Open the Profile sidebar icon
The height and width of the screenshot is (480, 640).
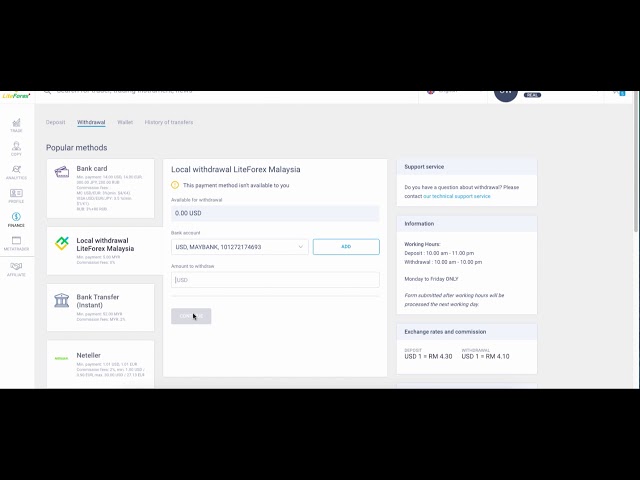point(16,196)
